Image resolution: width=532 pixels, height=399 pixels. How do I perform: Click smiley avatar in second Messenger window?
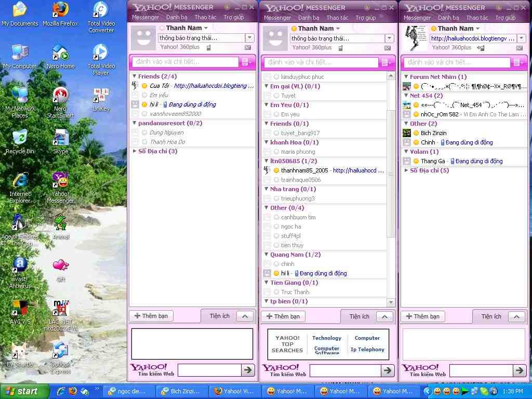[275, 38]
